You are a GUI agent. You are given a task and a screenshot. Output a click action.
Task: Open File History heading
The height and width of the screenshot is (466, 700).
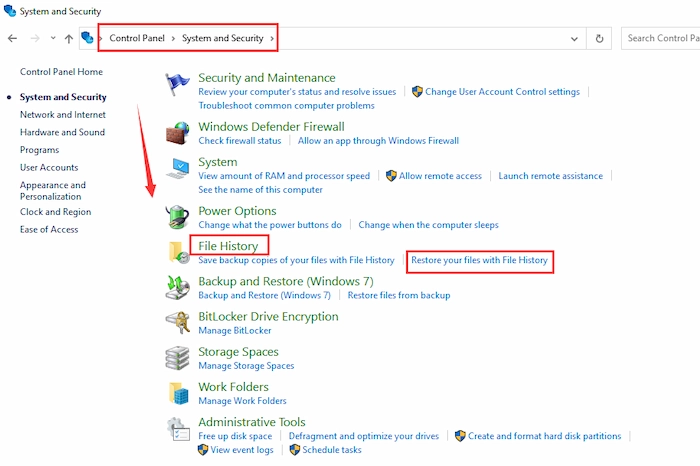(x=229, y=246)
